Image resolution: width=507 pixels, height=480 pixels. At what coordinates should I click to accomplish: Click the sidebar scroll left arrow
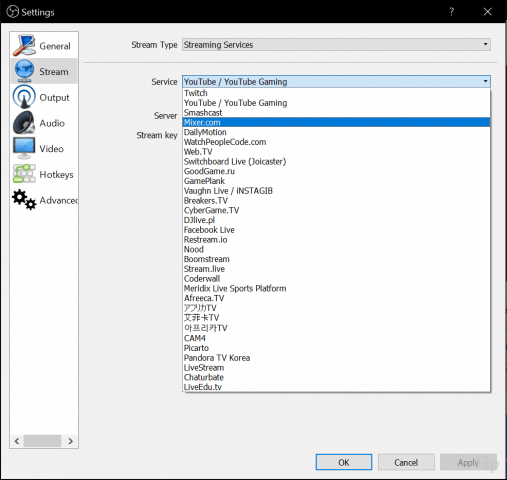(17, 441)
